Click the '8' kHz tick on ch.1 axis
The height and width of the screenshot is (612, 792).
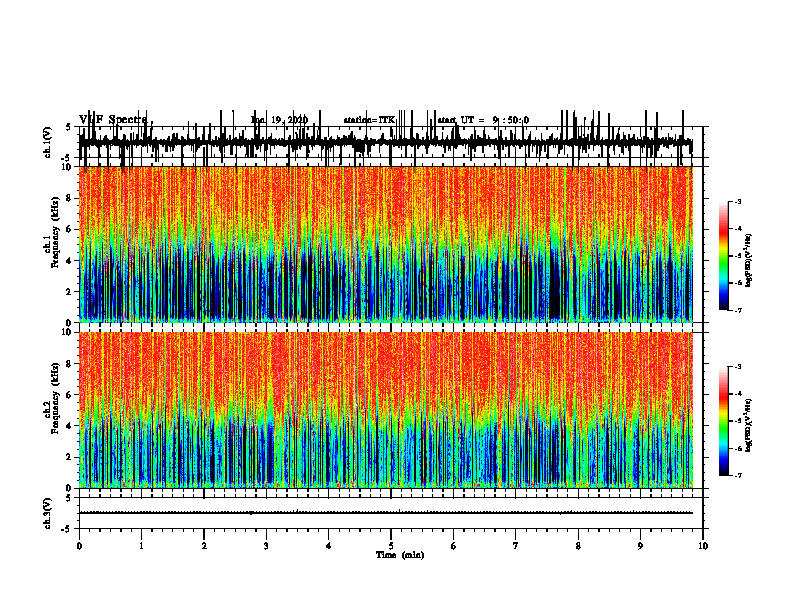coord(70,198)
